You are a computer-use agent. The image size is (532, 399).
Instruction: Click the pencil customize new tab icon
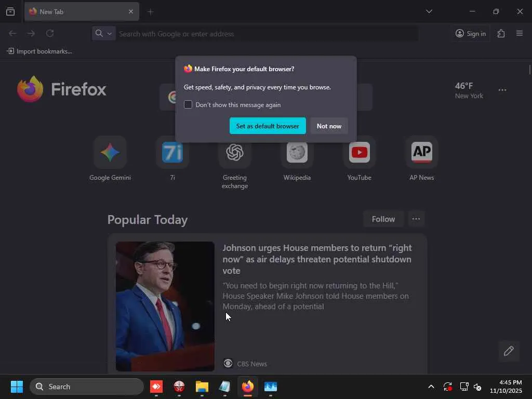[509, 351]
